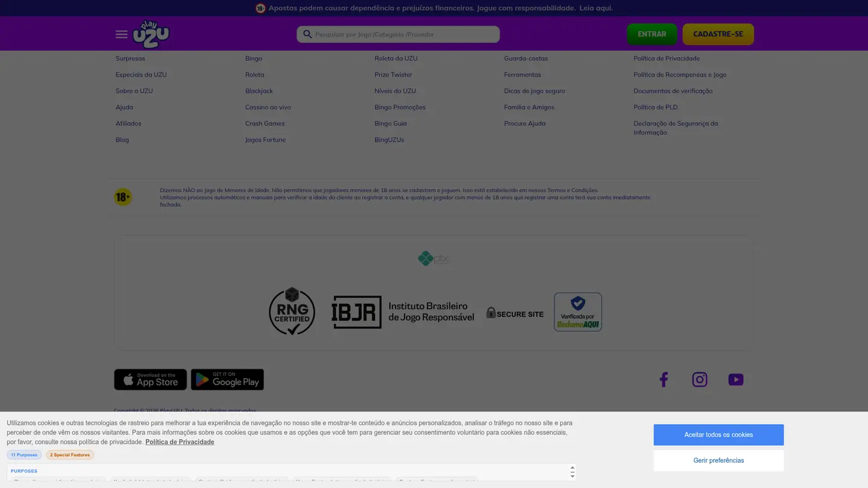
Task: Open the Instagram social icon
Action: [700, 380]
